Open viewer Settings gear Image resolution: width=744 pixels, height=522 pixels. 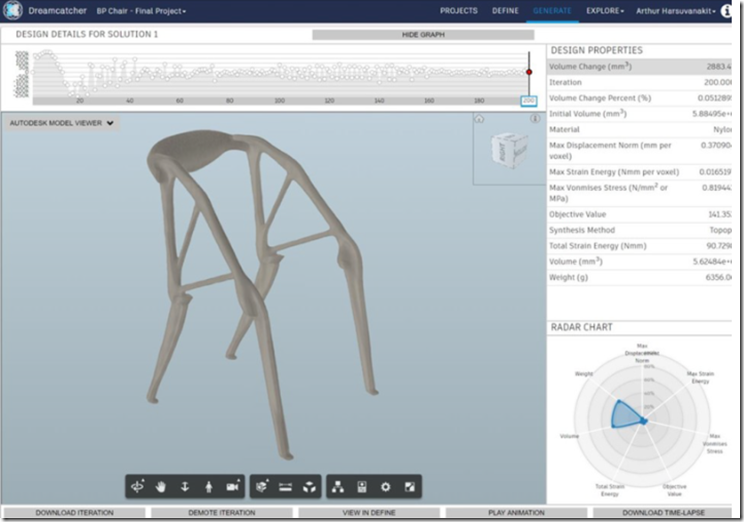[x=386, y=487]
